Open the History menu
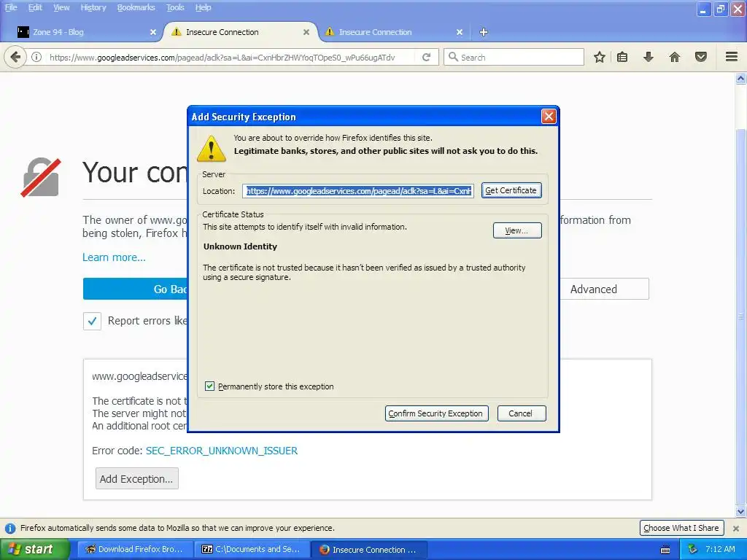Viewport: 747px width, 560px height. [x=93, y=7]
